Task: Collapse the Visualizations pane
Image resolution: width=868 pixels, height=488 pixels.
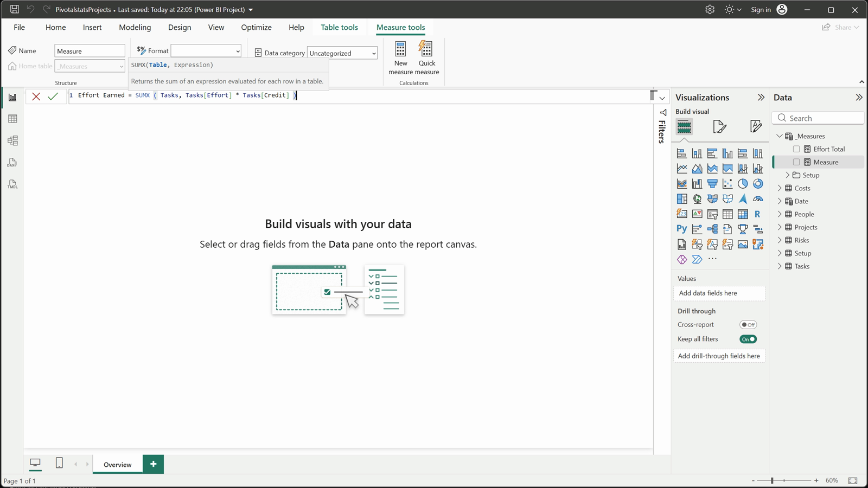Action: click(761, 98)
